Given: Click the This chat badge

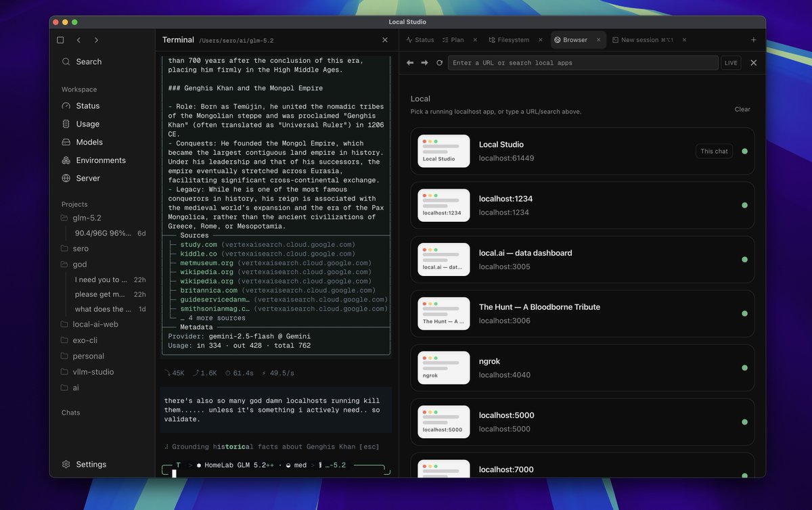Looking at the screenshot, I should coord(714,151).
